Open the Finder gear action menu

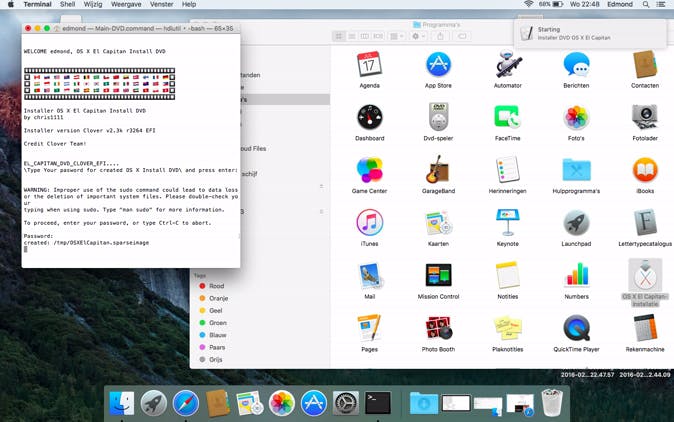point(418,36)
